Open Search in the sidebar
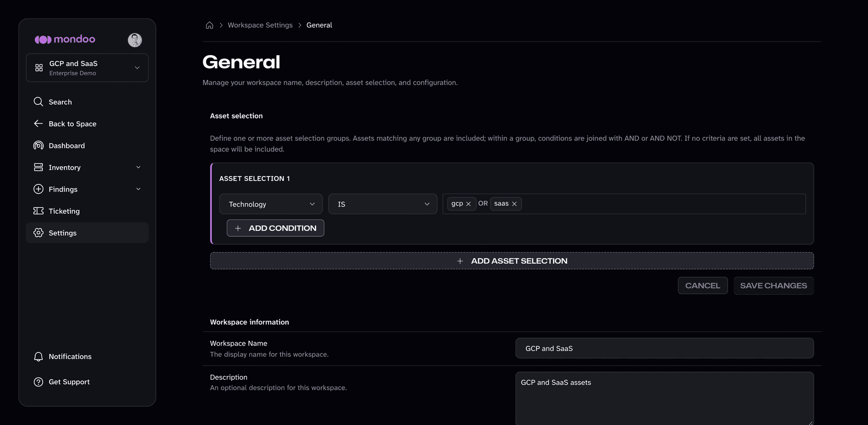The image size is (868, 425). coord(87,102)
